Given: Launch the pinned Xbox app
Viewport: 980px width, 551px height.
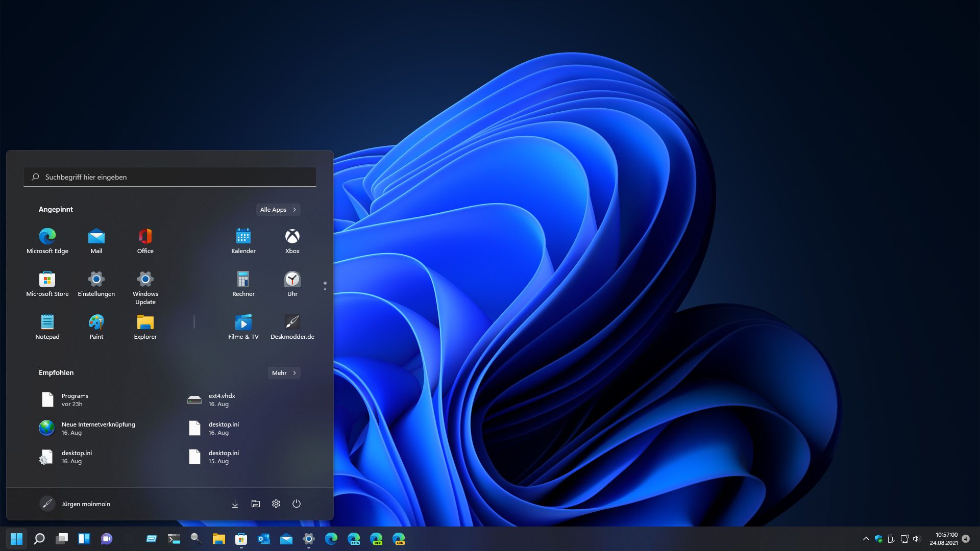Looking at the screenshot, I should click(x=292, y=241).
